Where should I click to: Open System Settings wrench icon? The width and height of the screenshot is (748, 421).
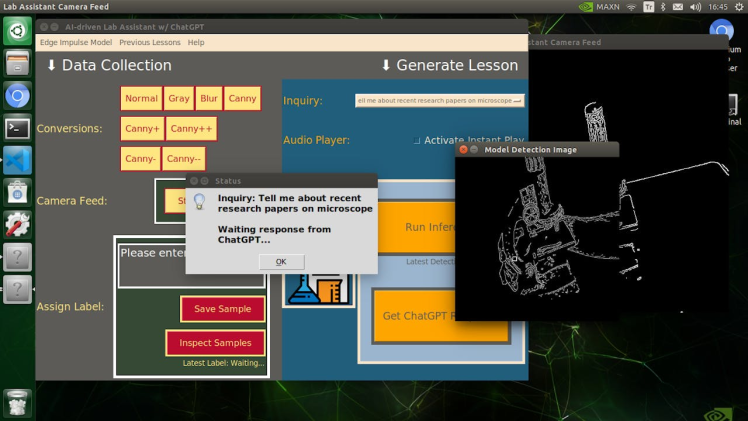(x=17, y=224)
